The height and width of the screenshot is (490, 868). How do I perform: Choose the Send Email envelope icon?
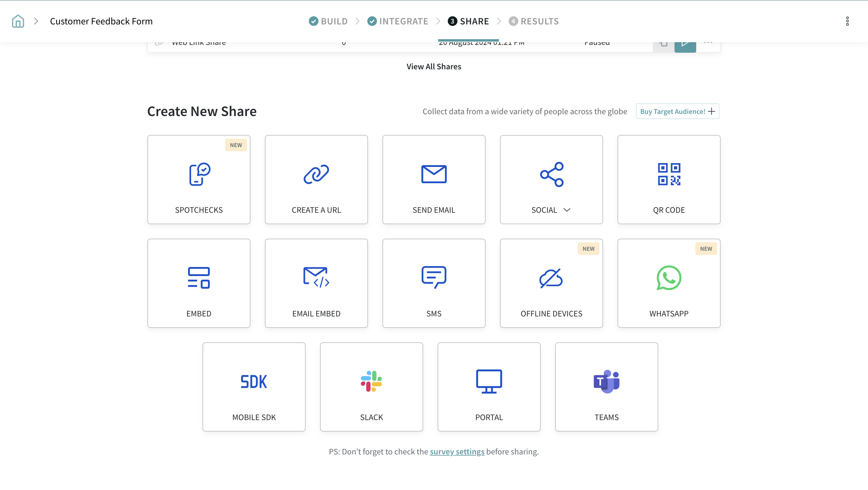434,174
